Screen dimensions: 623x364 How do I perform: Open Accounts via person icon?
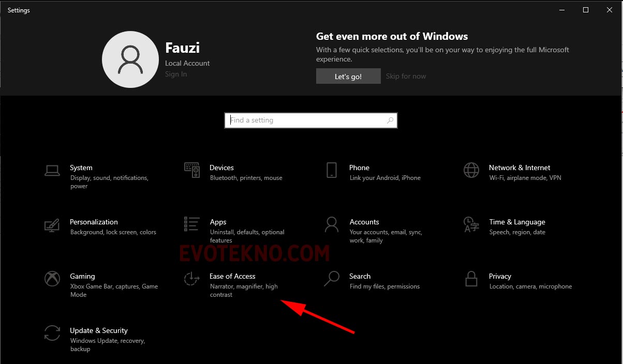[x=332, y=224]
